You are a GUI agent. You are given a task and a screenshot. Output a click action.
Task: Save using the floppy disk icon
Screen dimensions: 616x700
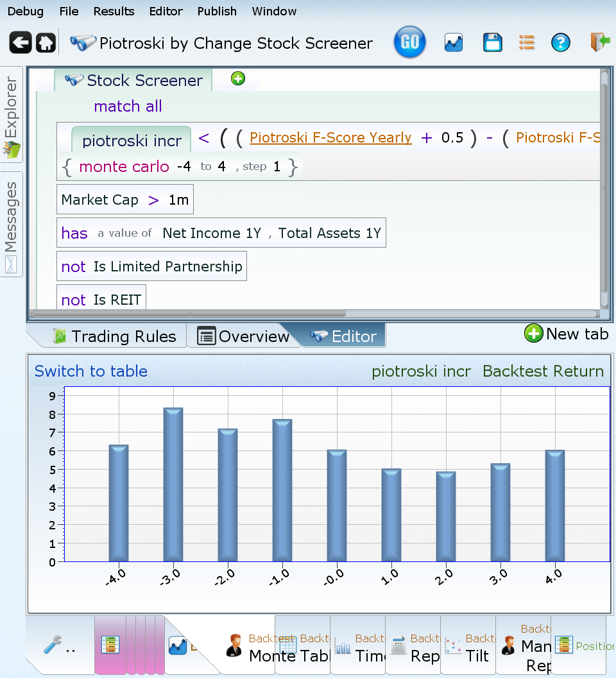pyautogui.click(x=492, y=43)
